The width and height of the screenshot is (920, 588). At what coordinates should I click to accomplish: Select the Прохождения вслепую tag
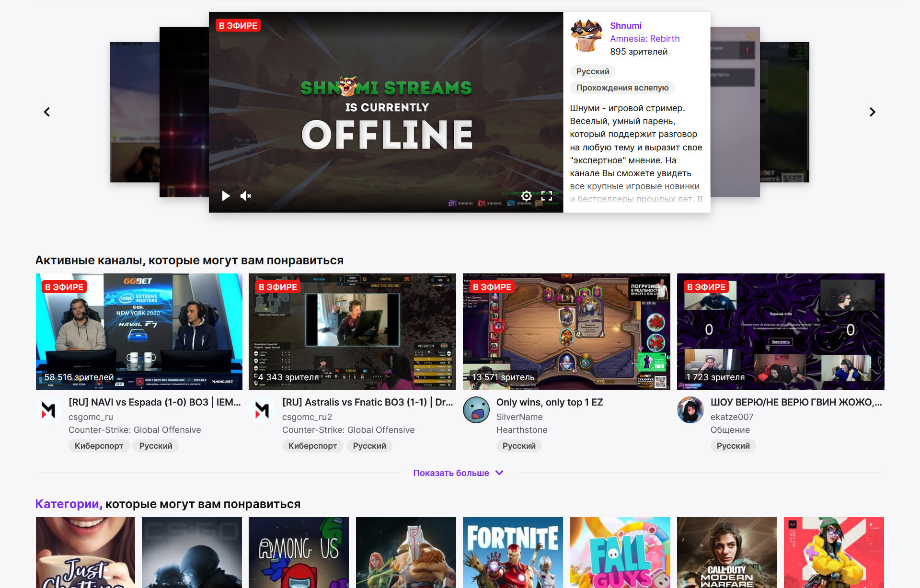pyautogui.click(x=622, y=88)
